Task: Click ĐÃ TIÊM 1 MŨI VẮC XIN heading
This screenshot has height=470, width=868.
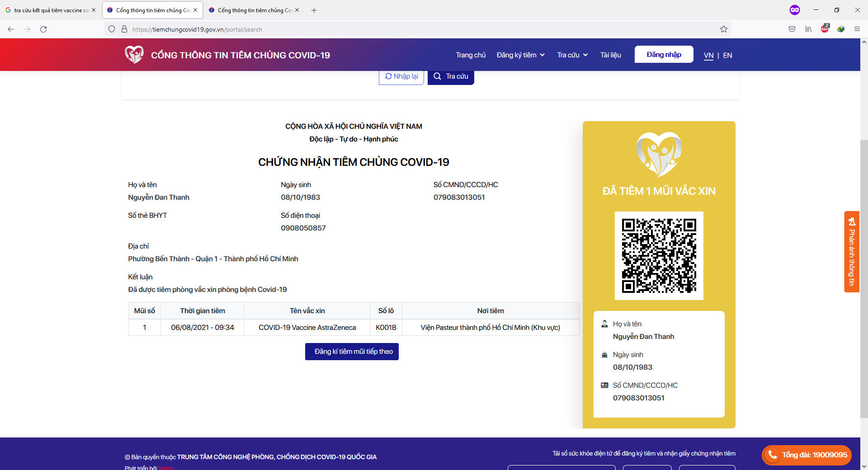Action: point(659,191)
